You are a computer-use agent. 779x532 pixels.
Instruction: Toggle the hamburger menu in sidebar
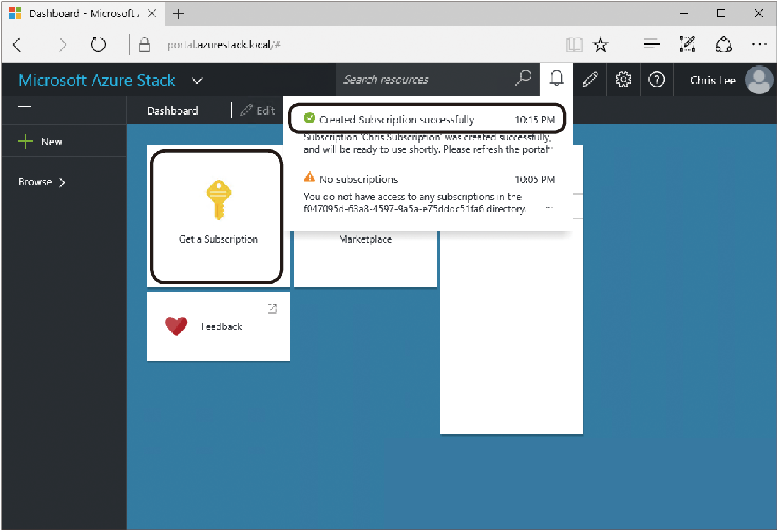(x=24, y=110)
